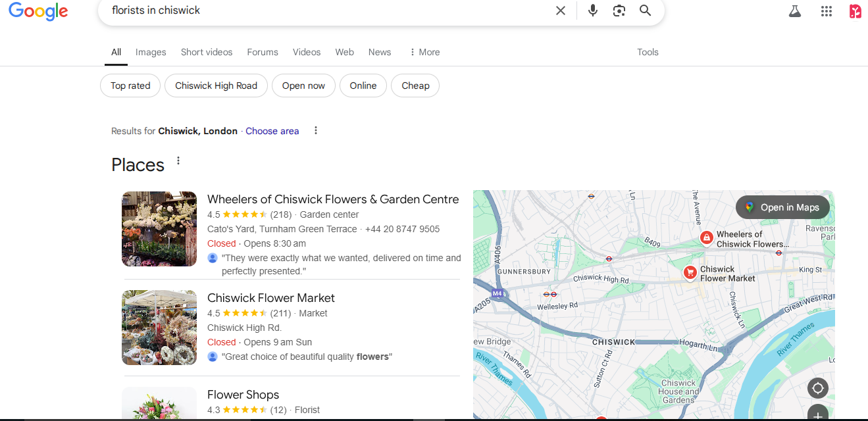
Task: Click Wheelers of Chiswick map pin
Action: click(706, 238)
